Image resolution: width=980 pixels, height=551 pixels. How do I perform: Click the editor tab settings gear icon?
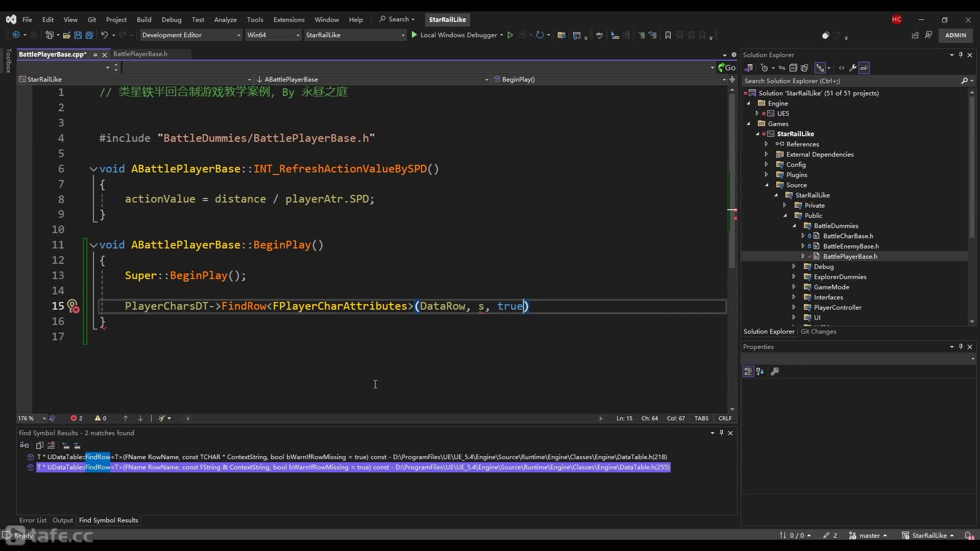(x=734, y=54)
